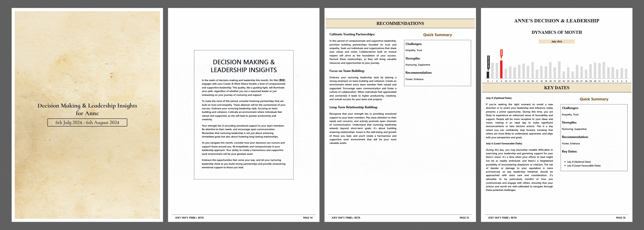Click the July 9 (Optimal Date) heading

pyautogui.click(x=498, y=98)
